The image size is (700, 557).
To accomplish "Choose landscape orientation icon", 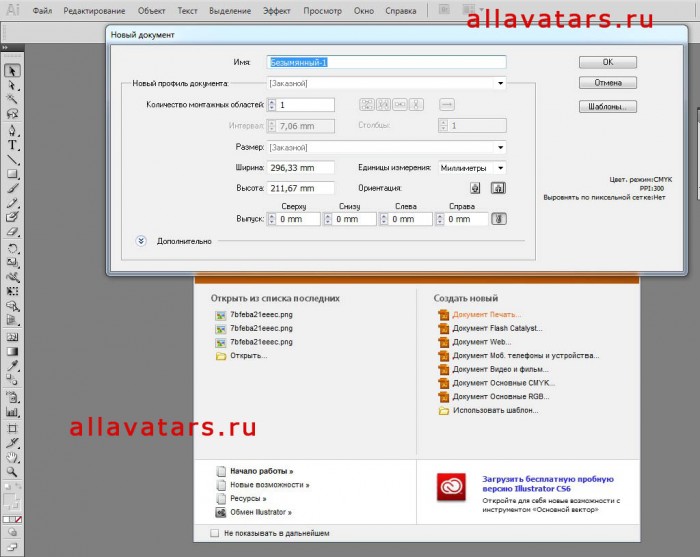I will 497,188.
